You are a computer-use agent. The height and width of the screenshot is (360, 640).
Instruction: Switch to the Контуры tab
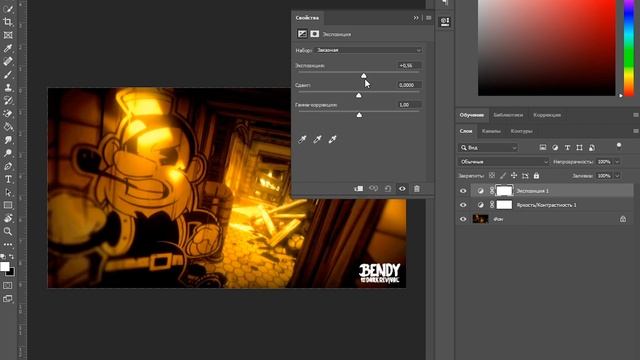click(521, 131)
